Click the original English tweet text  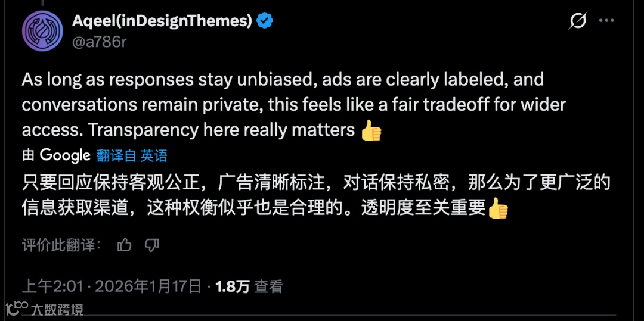pos(294,105)
